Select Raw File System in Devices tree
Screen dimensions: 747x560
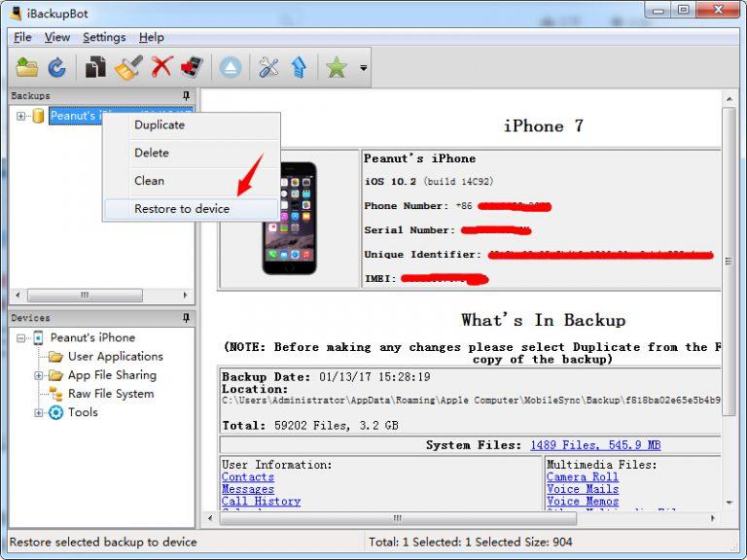(110, 394)
